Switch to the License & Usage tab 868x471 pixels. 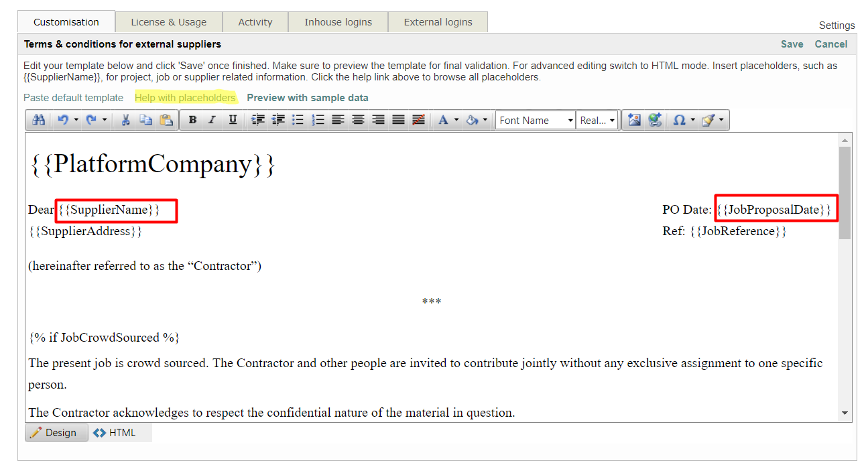coord(168,22)
